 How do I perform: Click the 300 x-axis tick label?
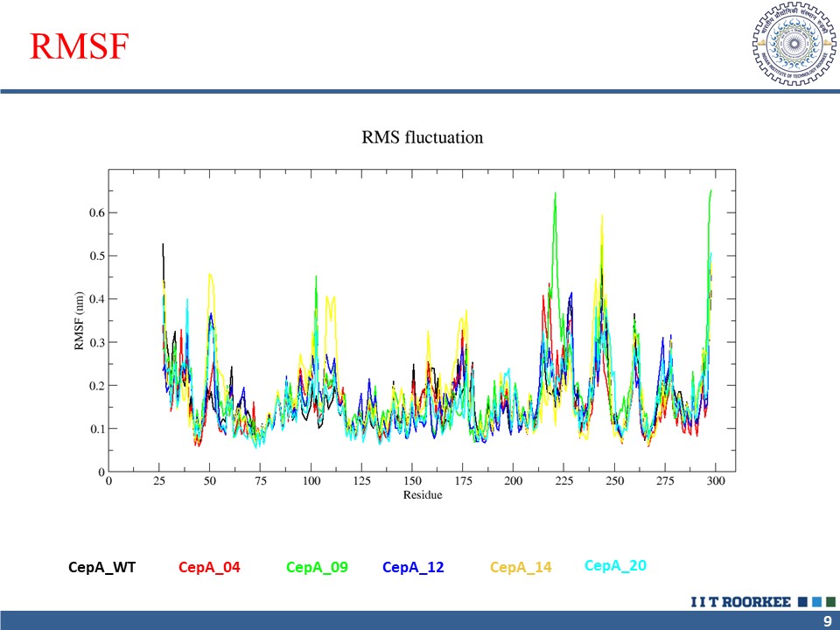coord(716,481)
